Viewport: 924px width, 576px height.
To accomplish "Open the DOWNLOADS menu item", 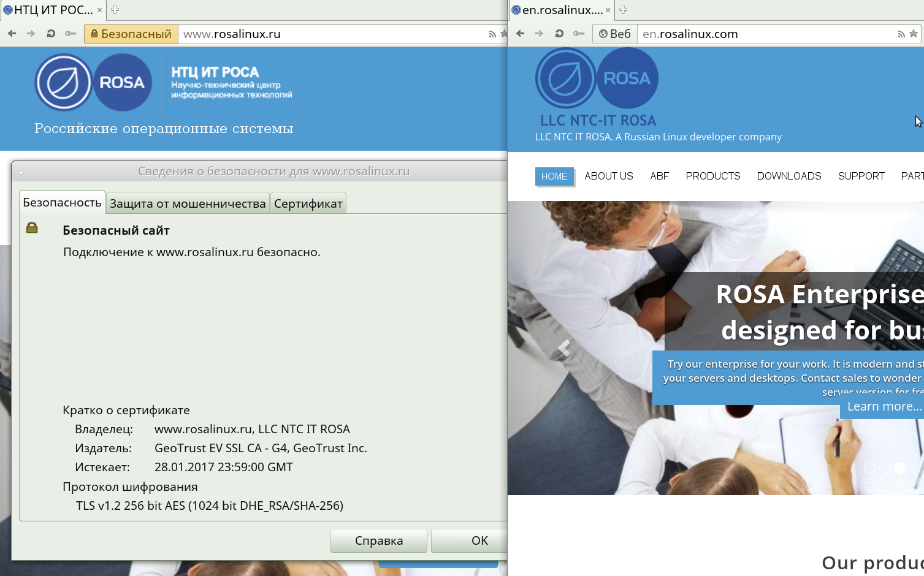I will click(x=789, y=176).
